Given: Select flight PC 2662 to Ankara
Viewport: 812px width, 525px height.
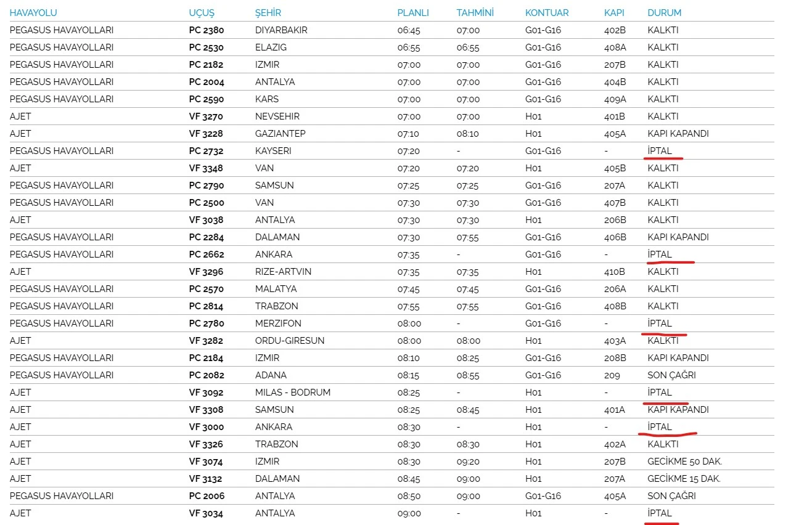Looking at the screenshot, I should tap(206, 254).
